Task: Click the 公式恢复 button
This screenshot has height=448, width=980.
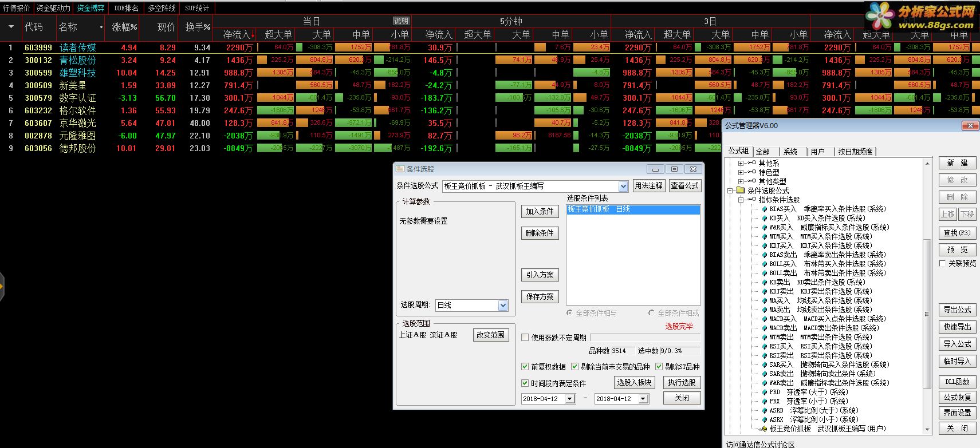Action: (957, 397)
